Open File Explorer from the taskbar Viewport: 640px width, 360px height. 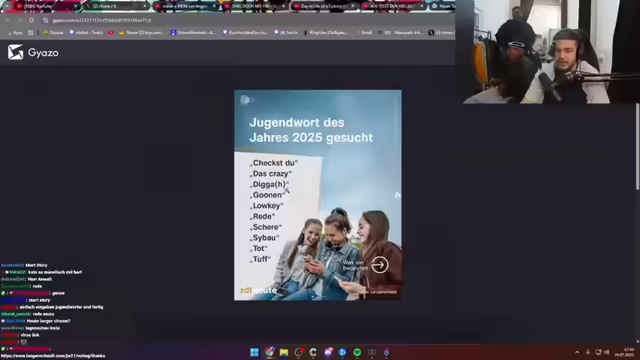click(284, 352)
